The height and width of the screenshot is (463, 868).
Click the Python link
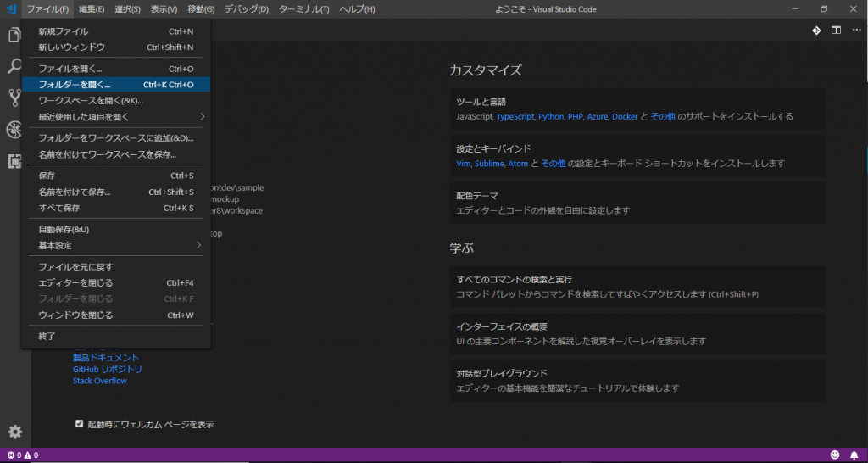pos(550,117)
